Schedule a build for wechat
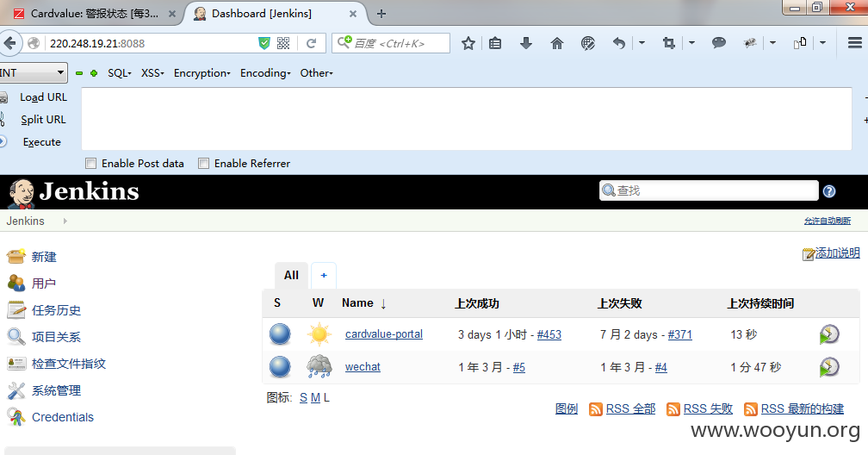Screen dimensions: 868x455 [828, 367]
